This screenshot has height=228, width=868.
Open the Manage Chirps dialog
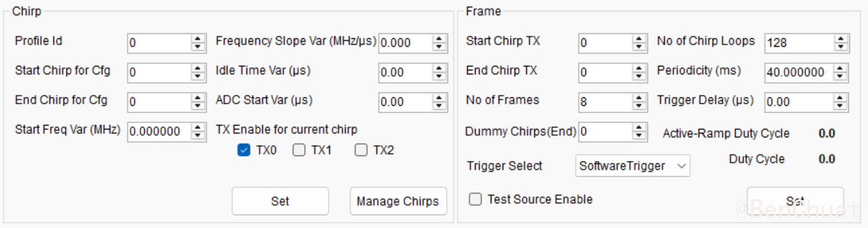398,201
